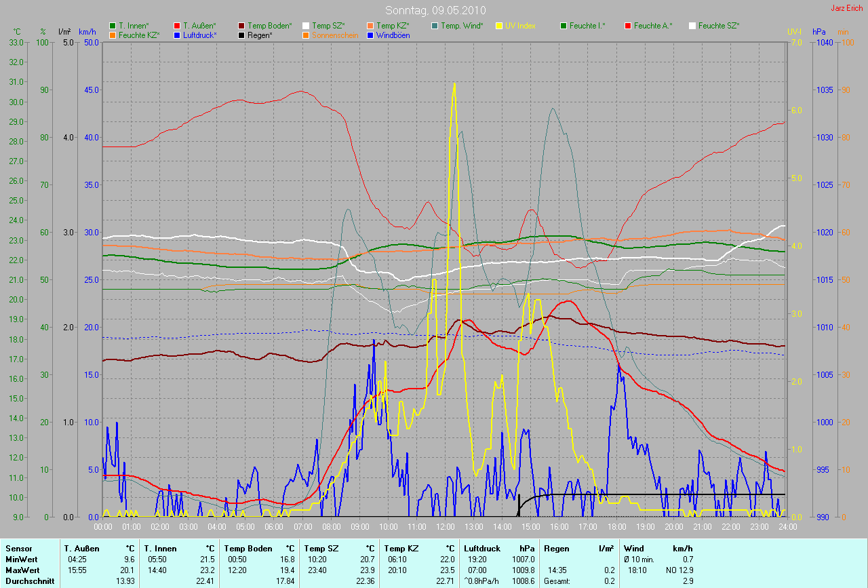Click the dark red Temp Boden legend square
Viewport: 868px width, 588px height.
coord(241,26)
